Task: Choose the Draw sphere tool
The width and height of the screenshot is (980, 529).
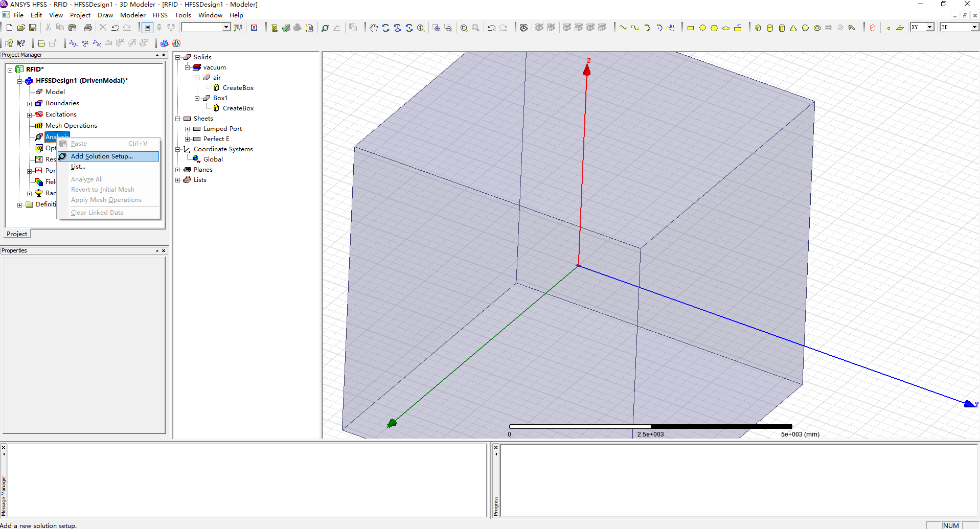Action: 805,28
